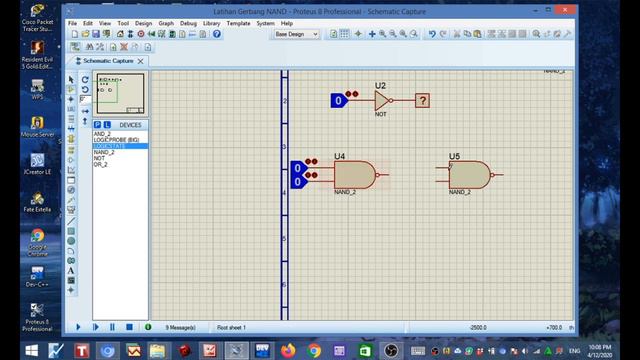Click the New Project toolbar icon

point(74,34)
